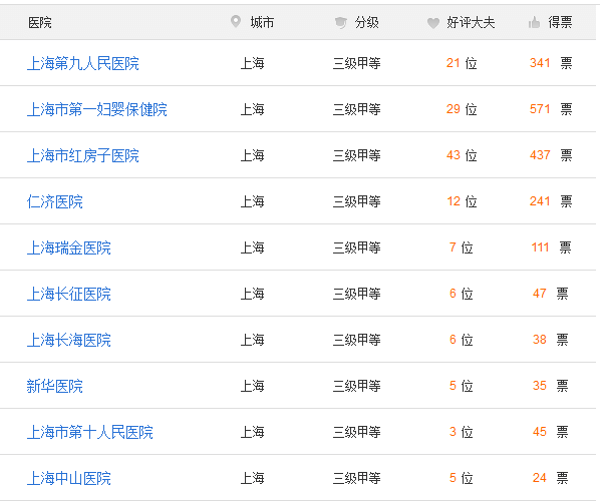Open the 新华医院 hospital link
The height and width of the screenshot is (503, 600).
[x=55, y=386]
